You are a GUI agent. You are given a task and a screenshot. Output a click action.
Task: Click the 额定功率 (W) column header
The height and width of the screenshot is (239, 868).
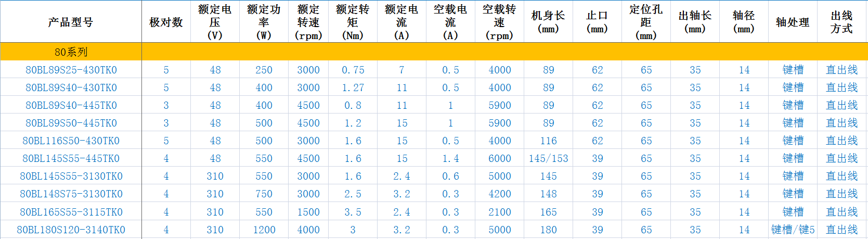click(x=264, y=22)
